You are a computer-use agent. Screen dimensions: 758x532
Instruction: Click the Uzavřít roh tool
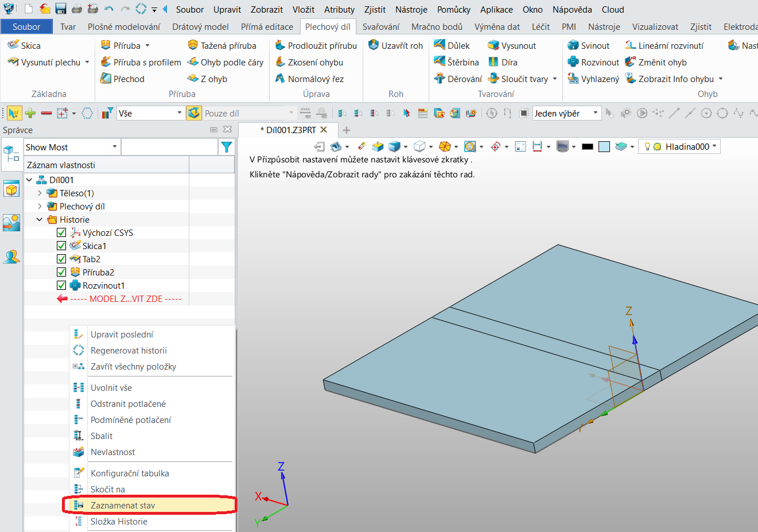click(395, 45)
